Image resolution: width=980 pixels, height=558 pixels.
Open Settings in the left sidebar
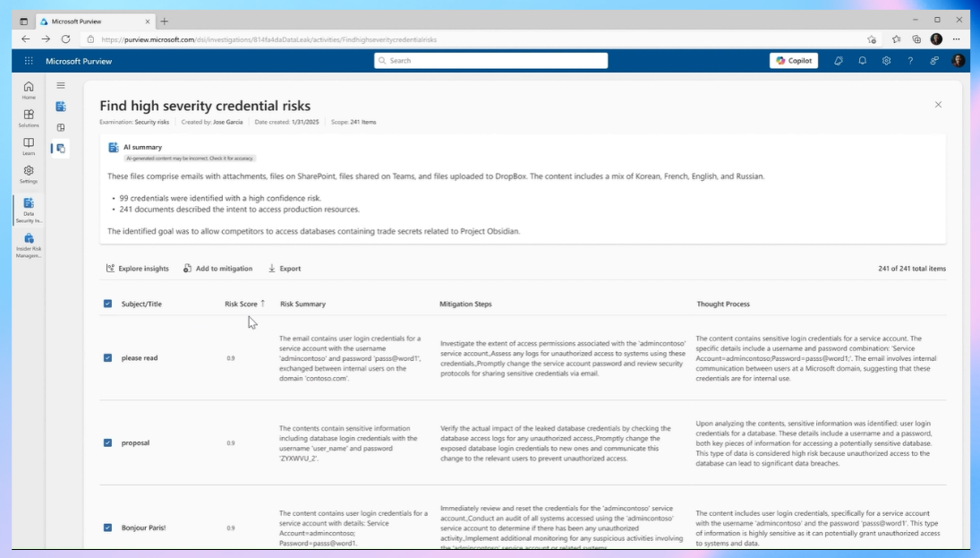coord(29,175)
